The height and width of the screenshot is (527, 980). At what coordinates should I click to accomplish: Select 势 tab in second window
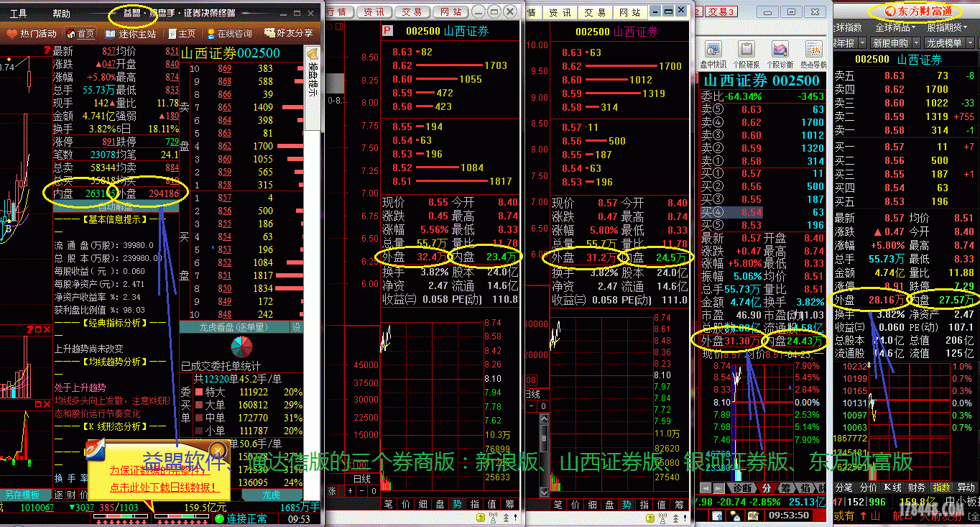point(456,504)
